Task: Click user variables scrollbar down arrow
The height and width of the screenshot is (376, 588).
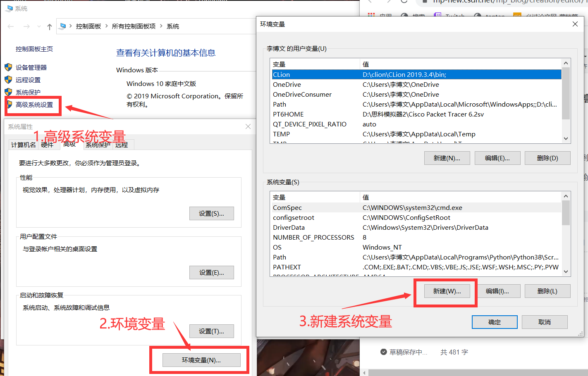Action: click(566, 139)
